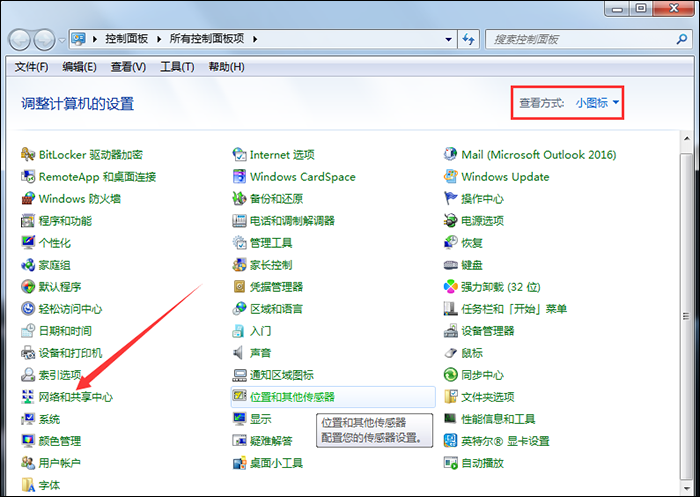The height and width of the screenshot is (497, 700).
Task: Click the BitLocker drive encryption icon
Action: pos(28,155)
